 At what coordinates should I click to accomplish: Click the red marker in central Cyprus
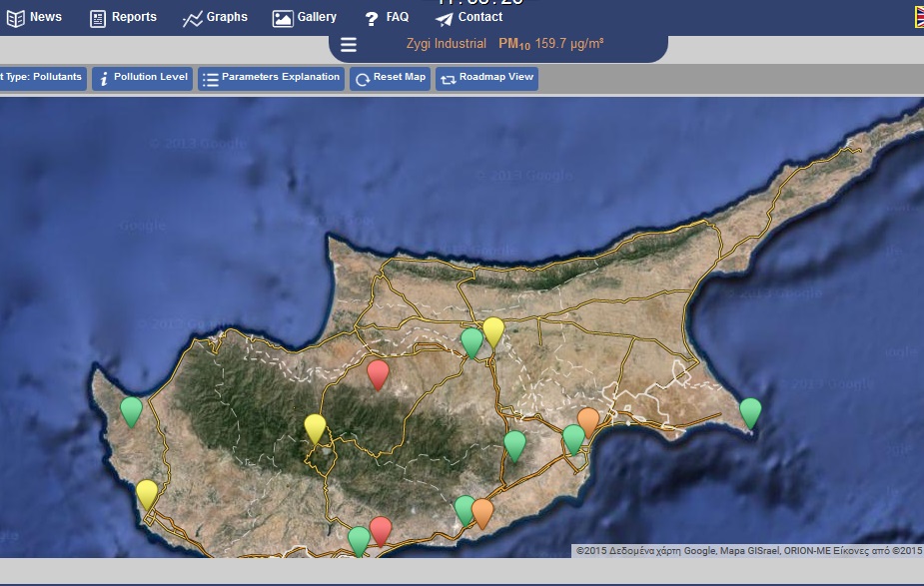(378, 374)
